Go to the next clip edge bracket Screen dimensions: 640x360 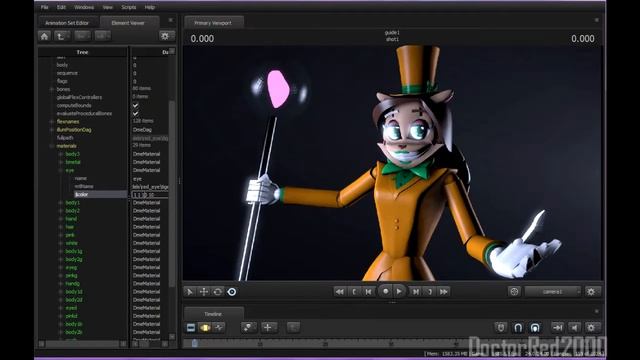430,291
